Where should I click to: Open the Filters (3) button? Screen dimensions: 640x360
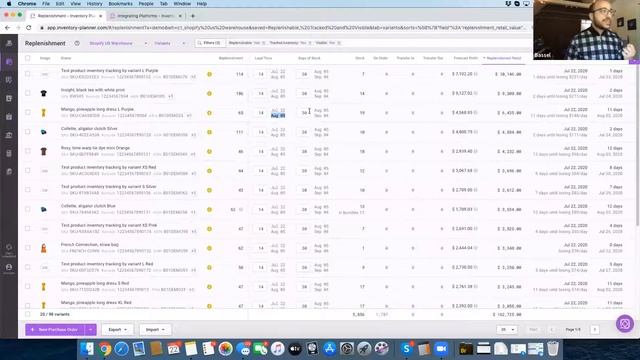[x=210, y=43]
